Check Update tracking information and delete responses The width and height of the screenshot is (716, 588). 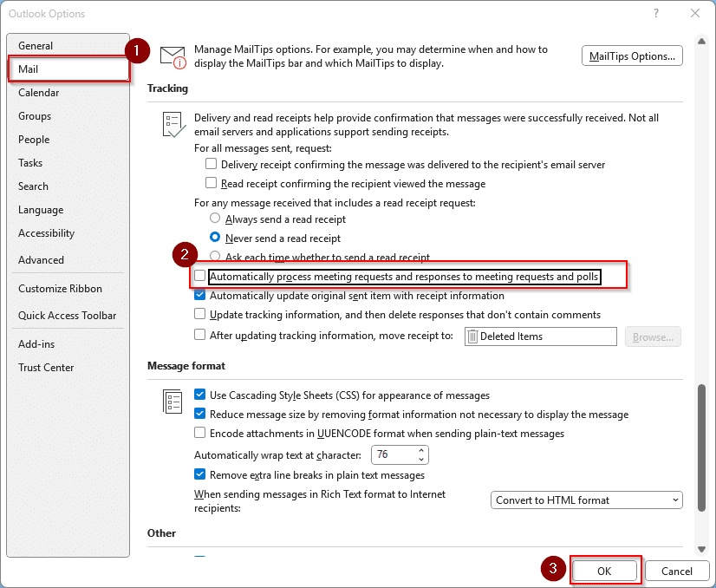pyautogui.click(x=199, y=314)
